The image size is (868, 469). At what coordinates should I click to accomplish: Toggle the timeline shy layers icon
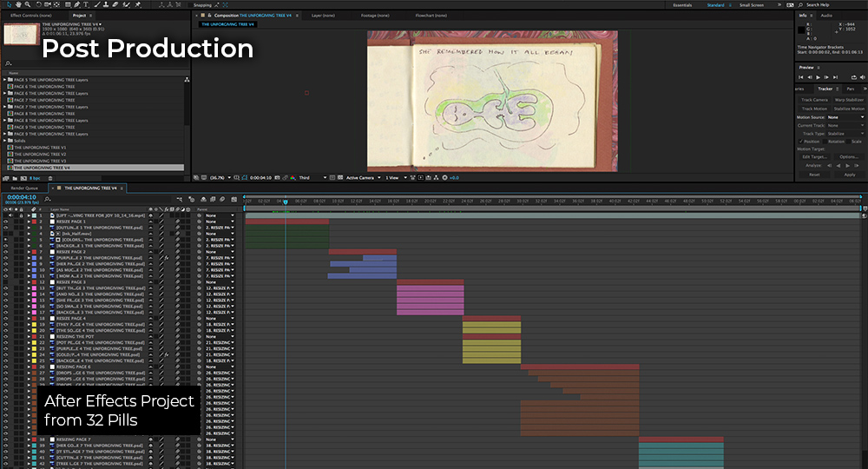point(203,199)
